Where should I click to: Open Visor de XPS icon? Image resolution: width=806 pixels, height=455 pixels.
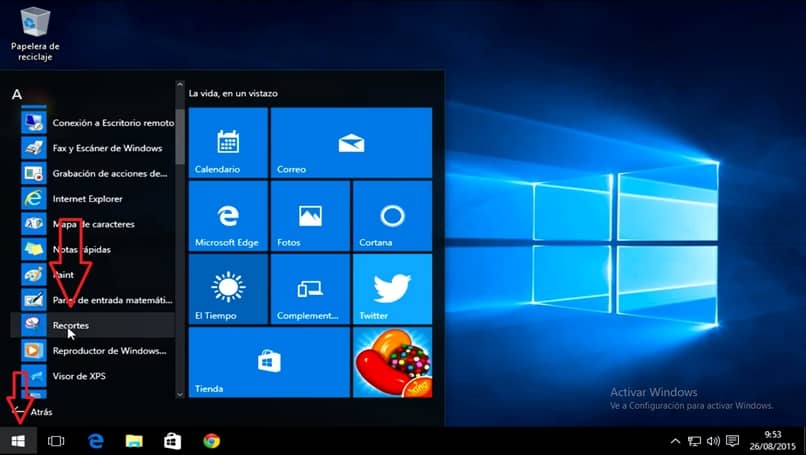point(34,376)
